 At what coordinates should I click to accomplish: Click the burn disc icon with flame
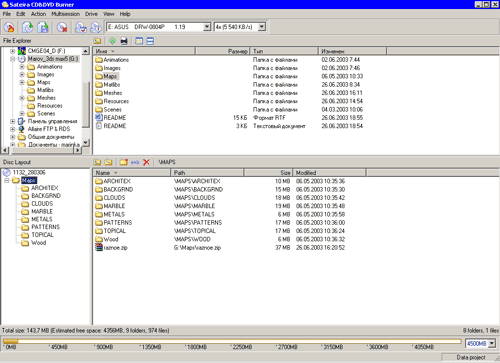9,27
